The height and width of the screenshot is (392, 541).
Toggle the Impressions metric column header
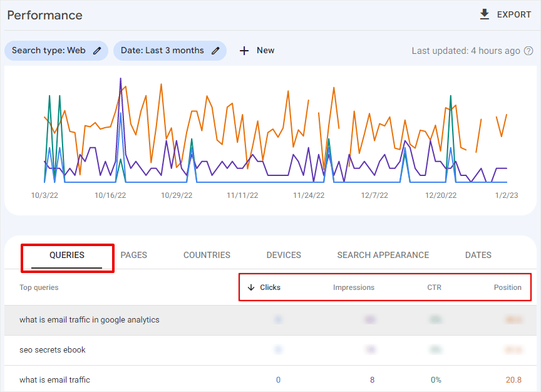[x=354, y=287]
